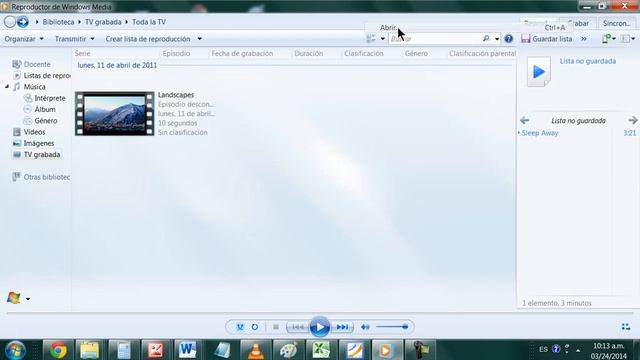The width and height of the screenshot is (640, 360).
Task: Open Vídeos in the sidebar
Action: 34,132
